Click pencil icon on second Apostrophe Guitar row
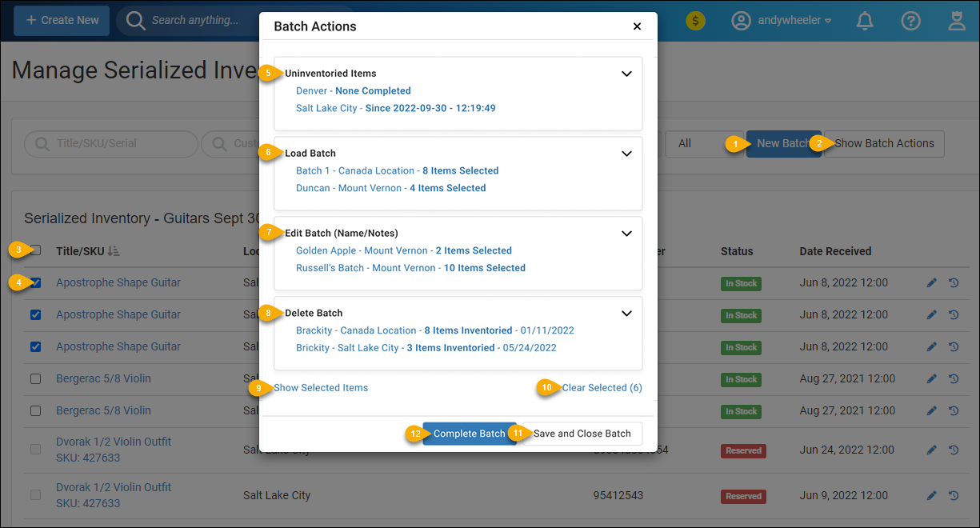The height and width of the screenshot is (528, 980). tap(931, 315)
